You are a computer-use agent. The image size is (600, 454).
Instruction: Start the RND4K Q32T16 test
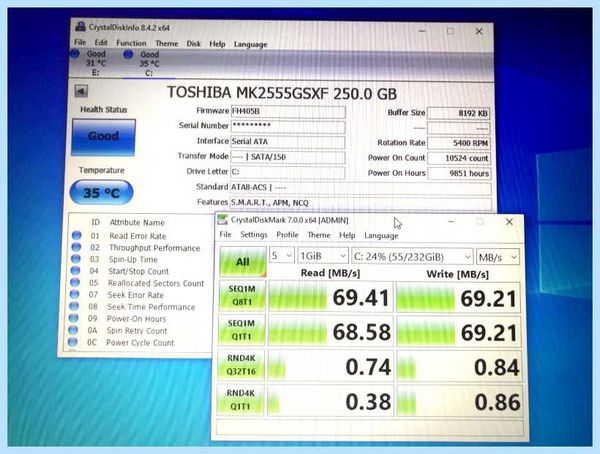pyautogui.click(x=241, y=365)
